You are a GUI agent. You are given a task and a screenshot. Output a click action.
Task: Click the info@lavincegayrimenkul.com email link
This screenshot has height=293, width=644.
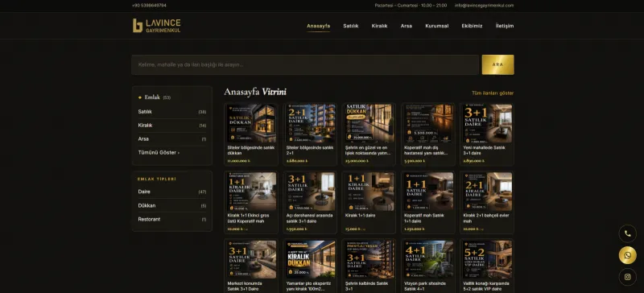485,6
